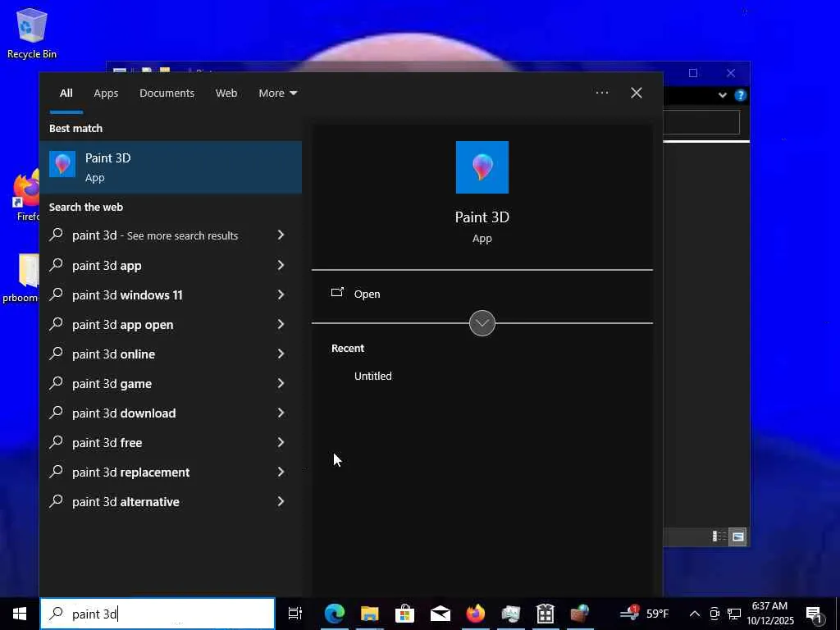
Task: Open the Mail app from the taskbar
Action: tap(440, 614)
